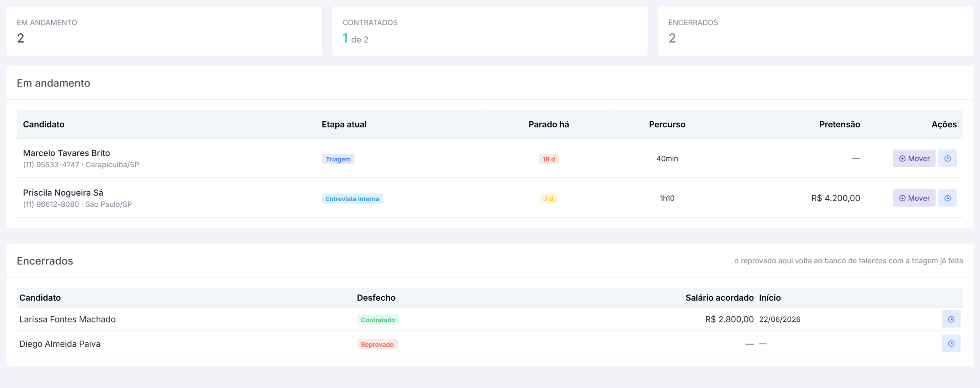This screenshot has height=388, width=980.
Task: Click the Encerrados summary card
Action: coord(815,31)
